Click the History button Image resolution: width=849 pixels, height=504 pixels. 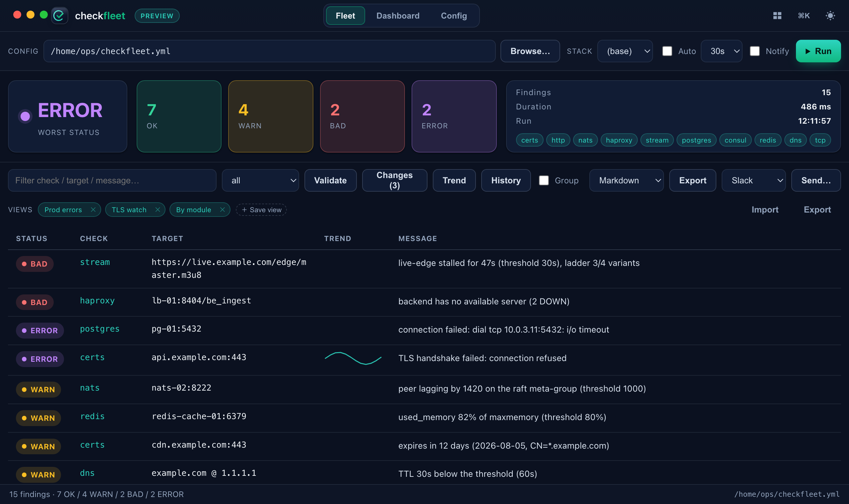tap(506, 180)
